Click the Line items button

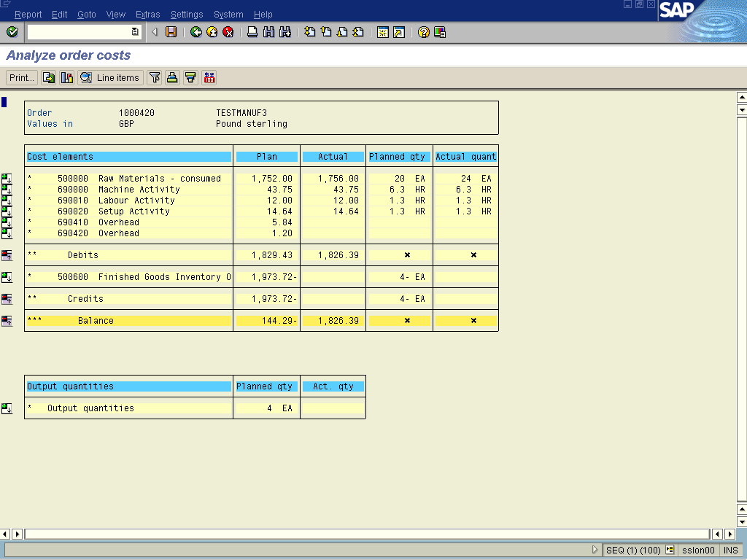tap(110, 78)
